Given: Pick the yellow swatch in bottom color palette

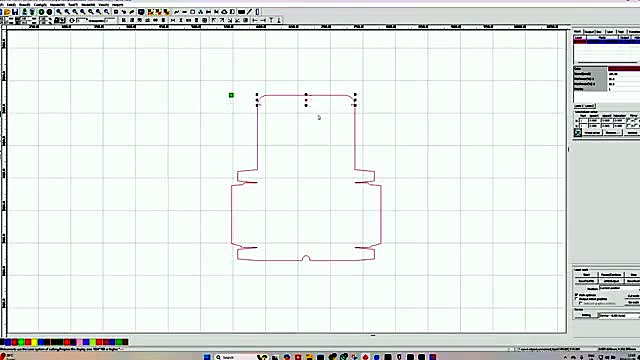Looking at the screenshot, I should coord(34,342).
